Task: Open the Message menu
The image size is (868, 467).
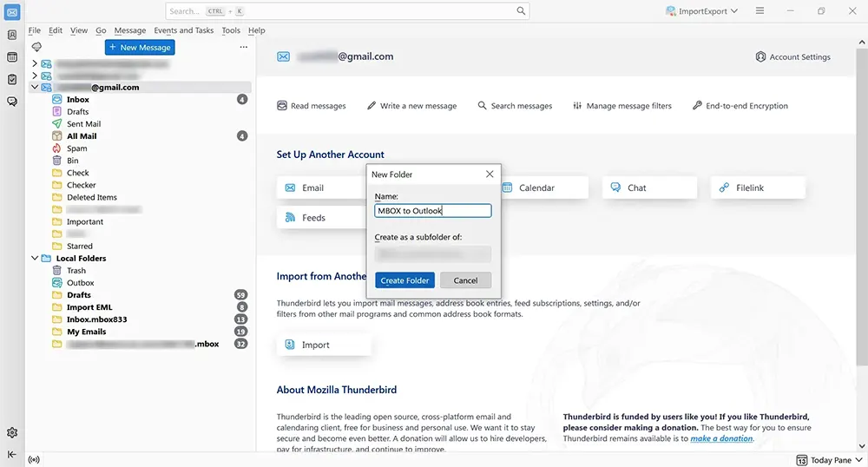Action: coord(130,30)
